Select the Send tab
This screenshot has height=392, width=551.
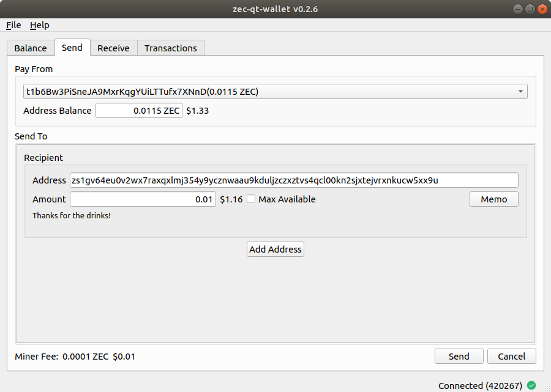point(72,48)
